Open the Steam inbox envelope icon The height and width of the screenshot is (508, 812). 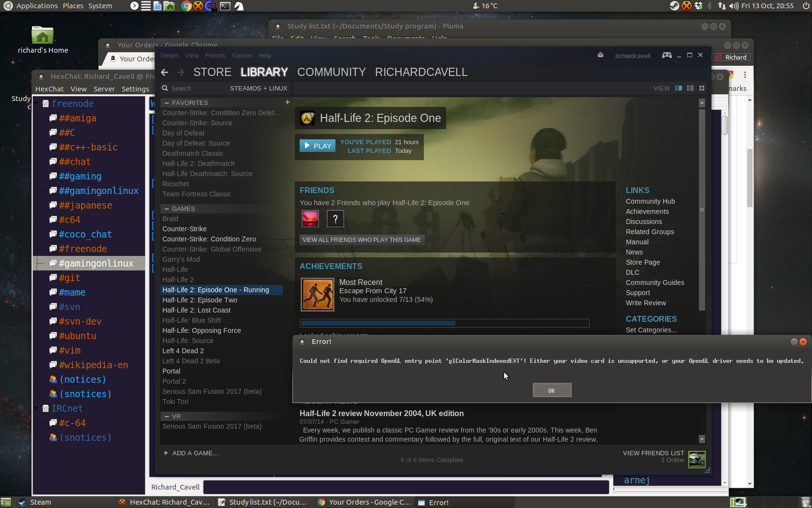(x=600, y=55)
